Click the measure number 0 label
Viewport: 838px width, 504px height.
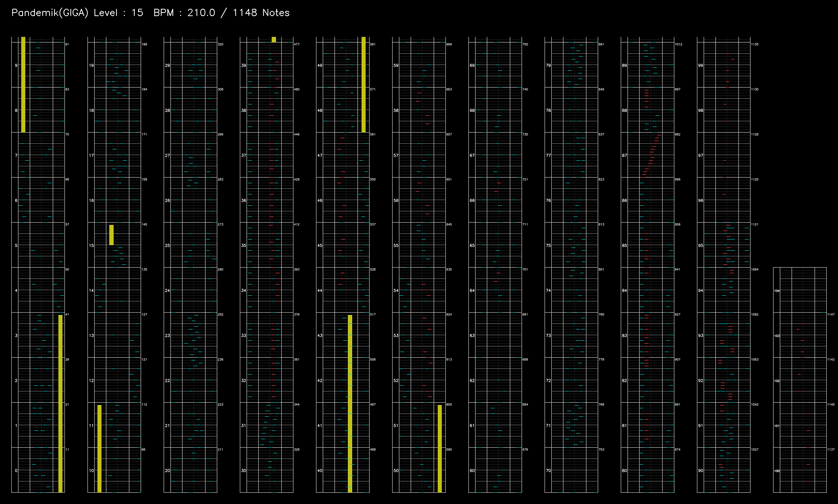[16, 471]
